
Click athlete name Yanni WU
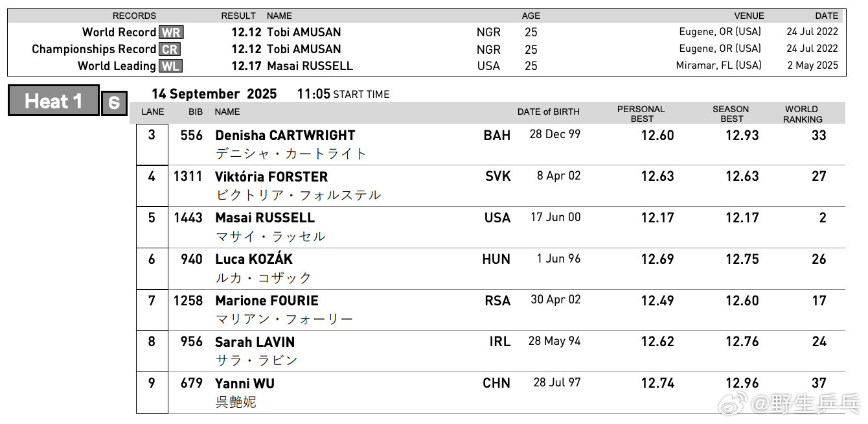pos(245,384)
